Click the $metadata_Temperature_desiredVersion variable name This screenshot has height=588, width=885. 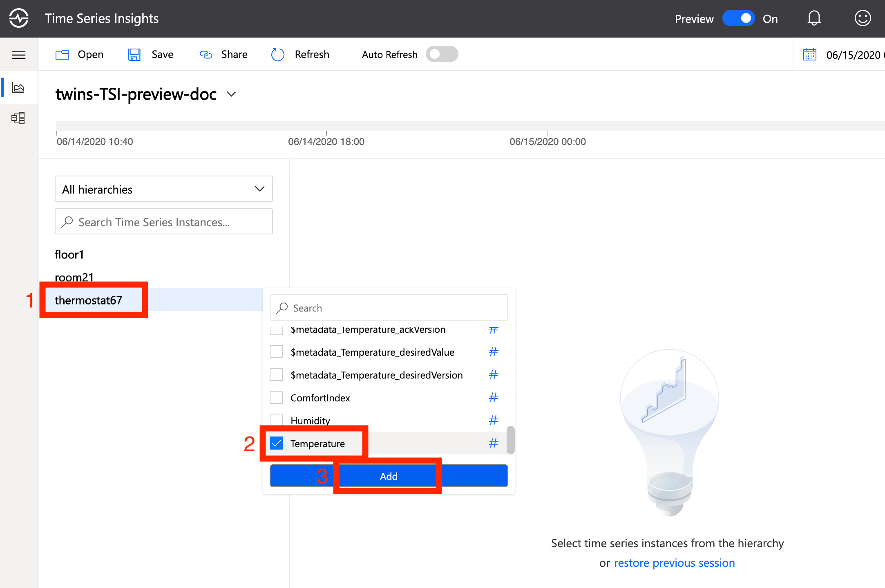376,375
